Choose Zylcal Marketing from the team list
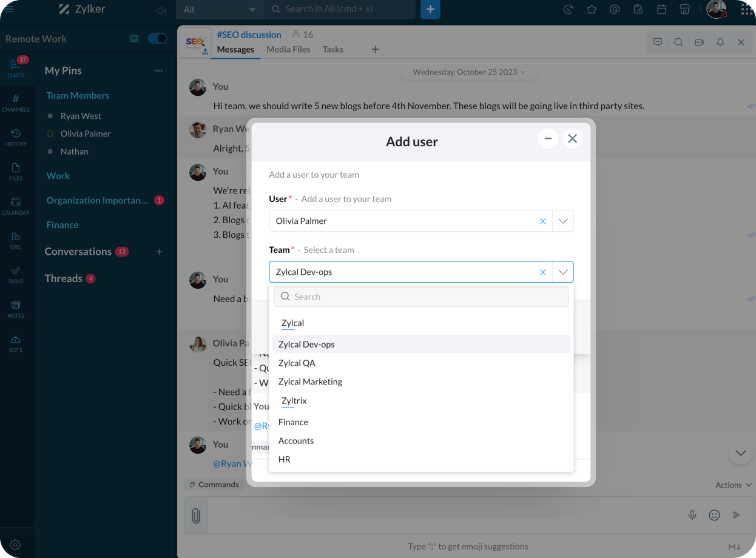 coord(421,382)
